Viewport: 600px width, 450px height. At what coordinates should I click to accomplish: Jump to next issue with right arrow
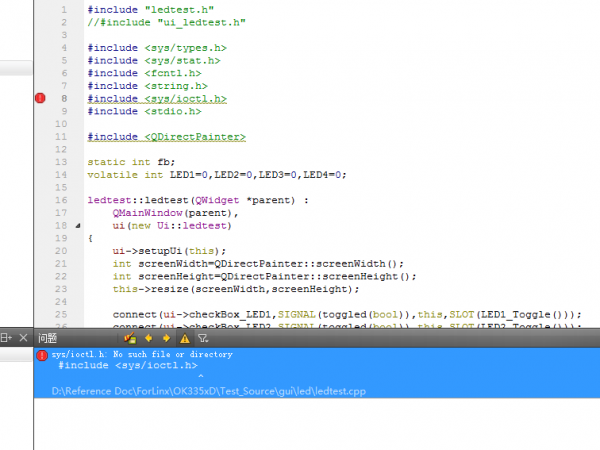[167, 338]
